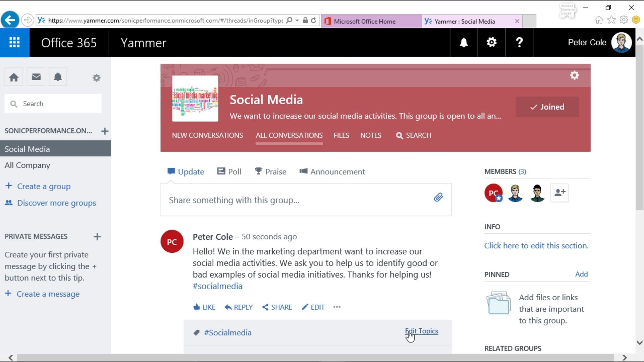This screenshot has height=362, width=644.
Task: Open Peter Cole's account menu
Action: (x=598, y=43)
